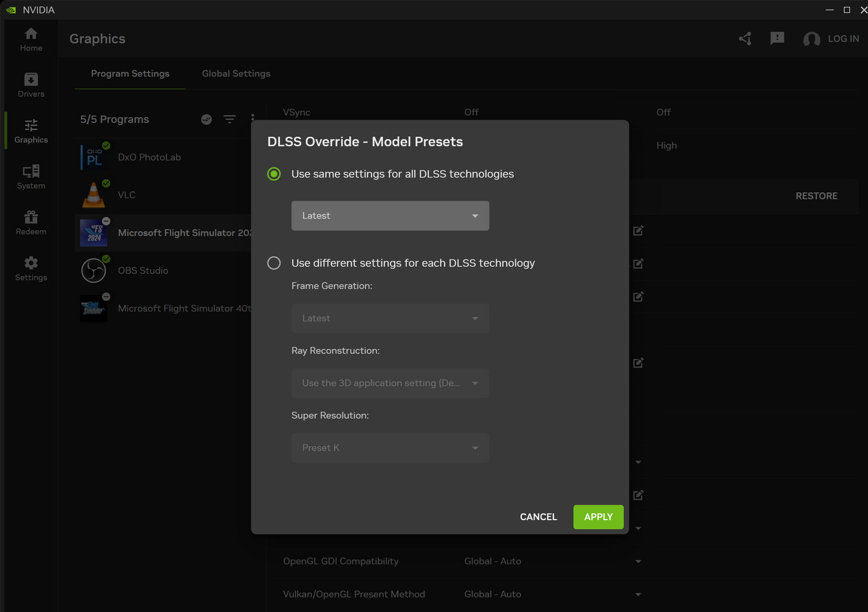Minimize the NVIDIA app window
868x612 pixels.
829,10
